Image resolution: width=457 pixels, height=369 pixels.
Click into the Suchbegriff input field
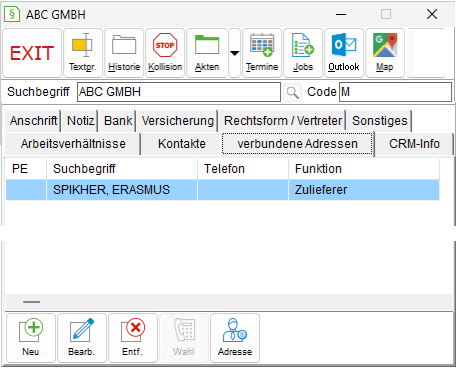[x=179, y=92]
